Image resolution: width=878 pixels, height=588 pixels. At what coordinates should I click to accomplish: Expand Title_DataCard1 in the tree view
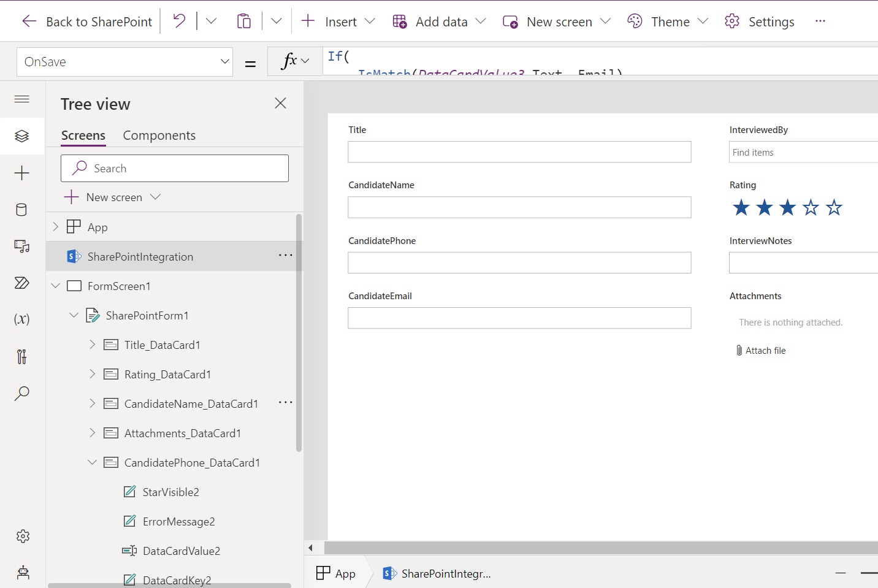point(92,345)
